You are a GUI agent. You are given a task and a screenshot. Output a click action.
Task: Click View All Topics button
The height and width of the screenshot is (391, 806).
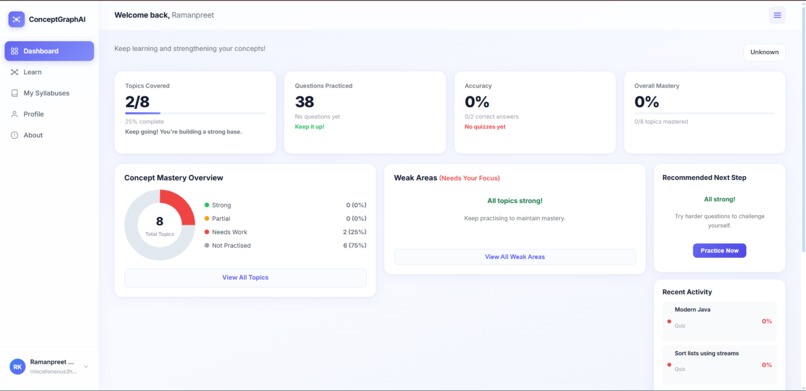point(245,277)
